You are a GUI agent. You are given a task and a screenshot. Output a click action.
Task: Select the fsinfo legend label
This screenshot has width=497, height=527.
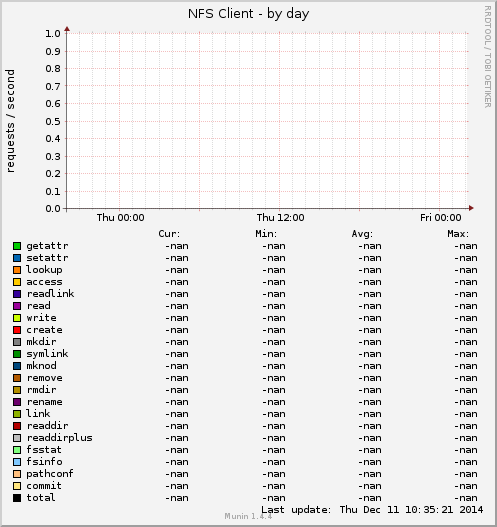coord(44,462)
